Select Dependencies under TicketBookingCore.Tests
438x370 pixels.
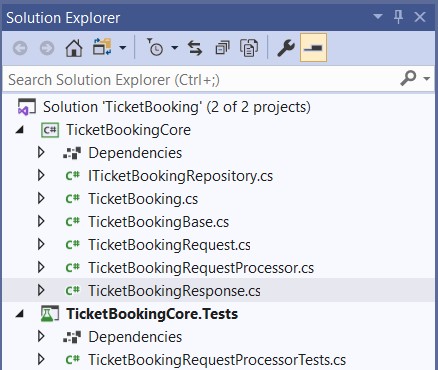pos(135,337)
